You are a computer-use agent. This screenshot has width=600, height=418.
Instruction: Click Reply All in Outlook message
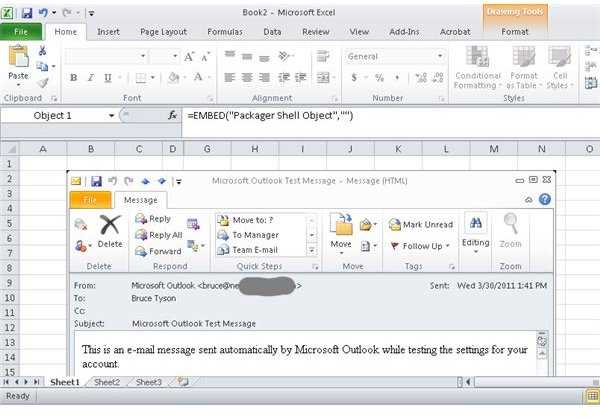click(x=159, y=235)
